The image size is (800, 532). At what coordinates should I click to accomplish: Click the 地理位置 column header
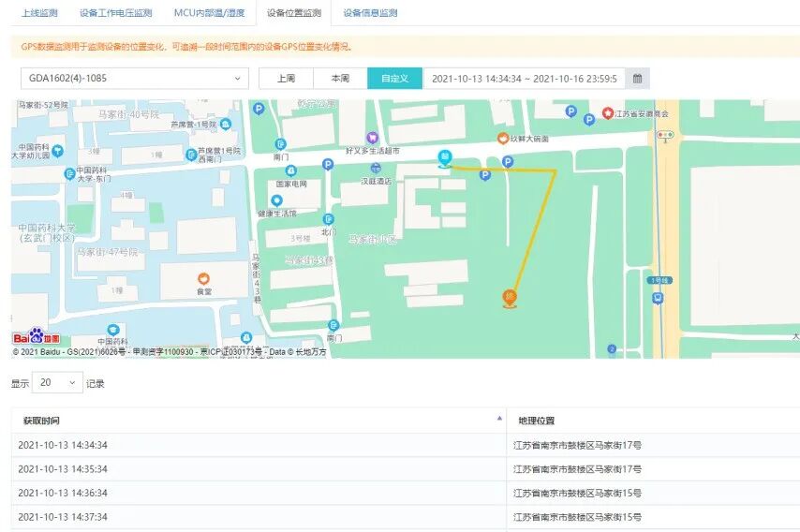[x=536, y=421]
